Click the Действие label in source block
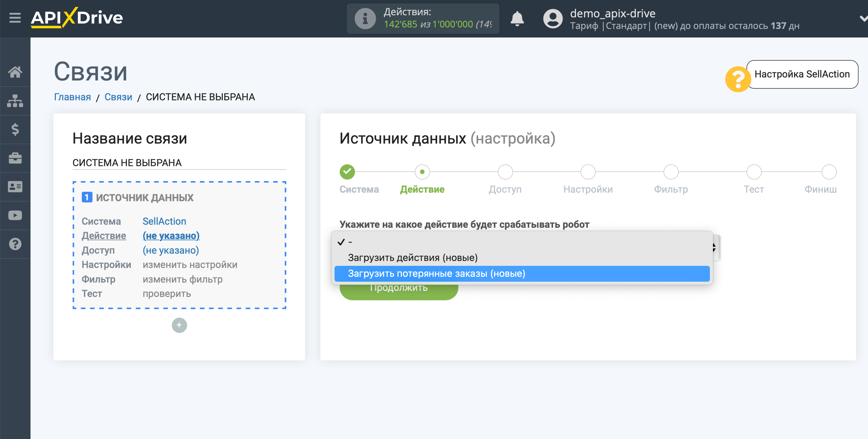 [x=104, y=236]
